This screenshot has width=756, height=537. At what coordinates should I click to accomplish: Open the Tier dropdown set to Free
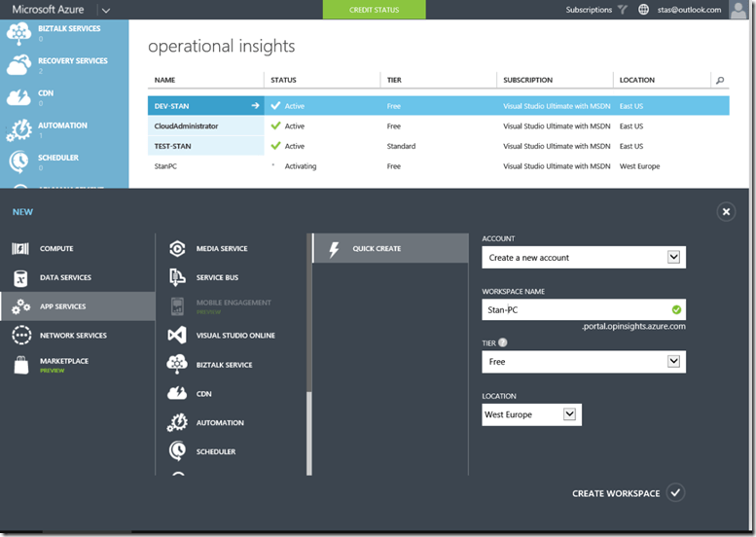coord(672,362)
